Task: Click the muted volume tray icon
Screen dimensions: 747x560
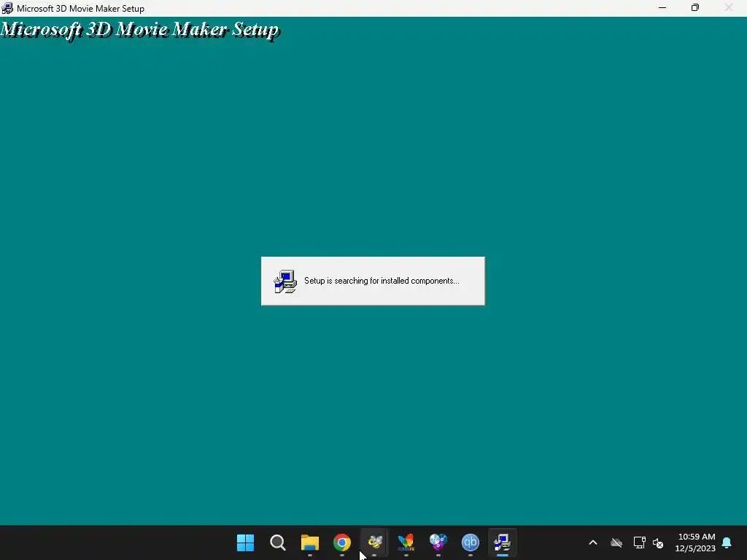Action: [x=659, y=542]
